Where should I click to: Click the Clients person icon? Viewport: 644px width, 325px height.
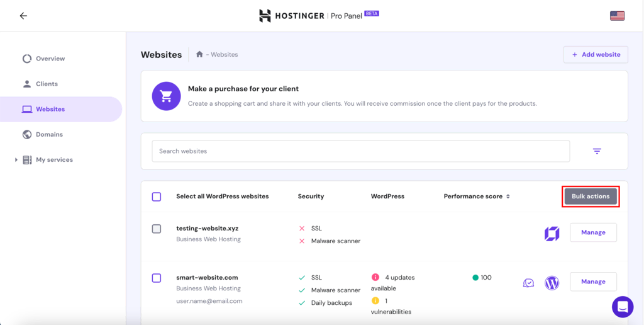pyautogui.click(x=27, y=84)
